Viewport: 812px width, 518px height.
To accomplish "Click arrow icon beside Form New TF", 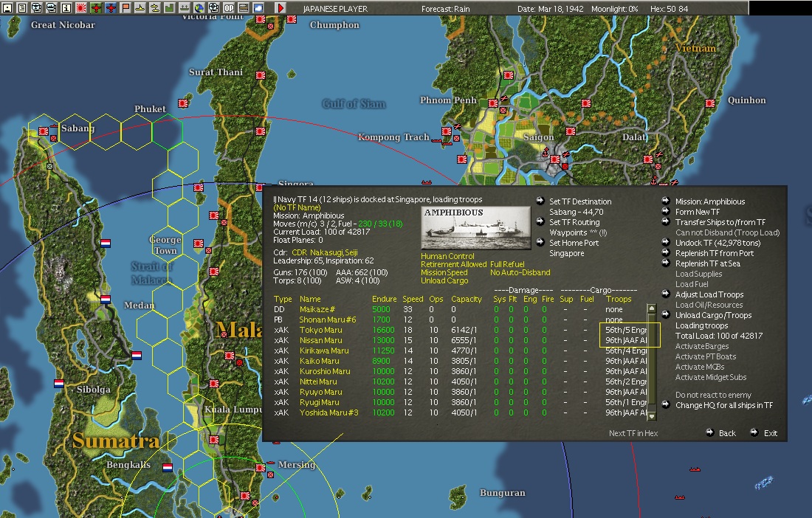I will (x=666, y=211).
